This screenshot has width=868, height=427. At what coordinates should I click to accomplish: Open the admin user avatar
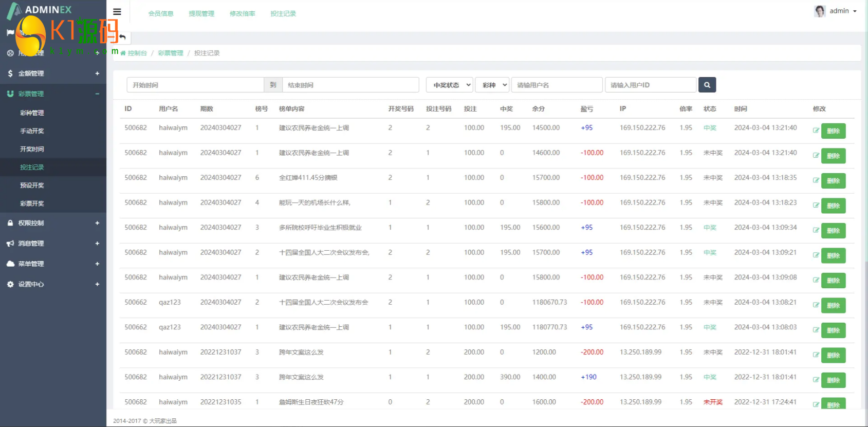click(820, 11)
